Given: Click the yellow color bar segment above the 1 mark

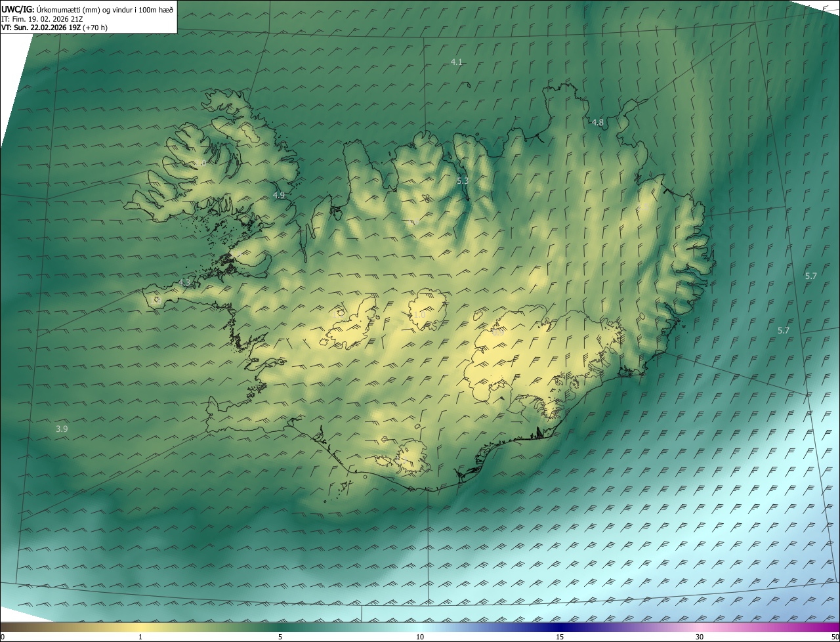Looking at the screenshot, I should pos(140,627).
